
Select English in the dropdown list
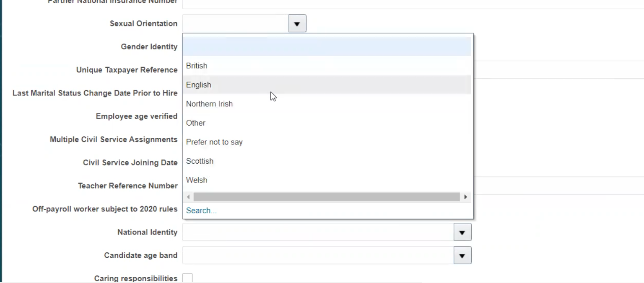[199, 85]
